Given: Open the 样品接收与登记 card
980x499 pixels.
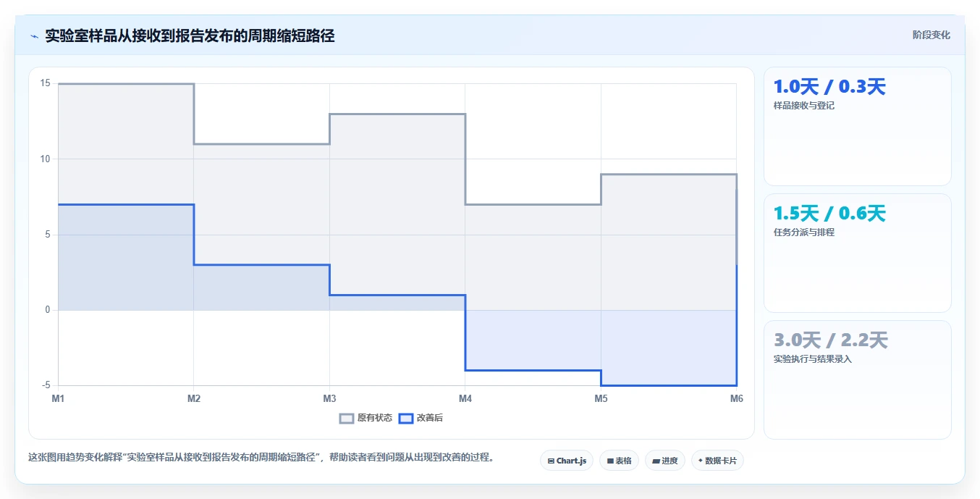Looking at the screenshot, I should coord(858,127).
